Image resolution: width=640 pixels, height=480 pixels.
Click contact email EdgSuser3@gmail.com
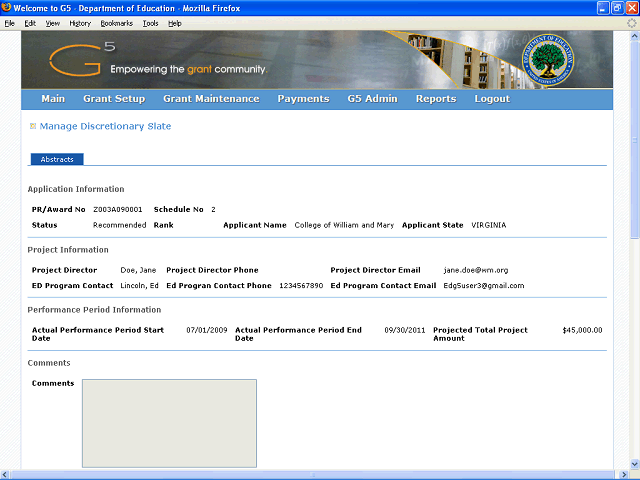(x=484, y=285)
